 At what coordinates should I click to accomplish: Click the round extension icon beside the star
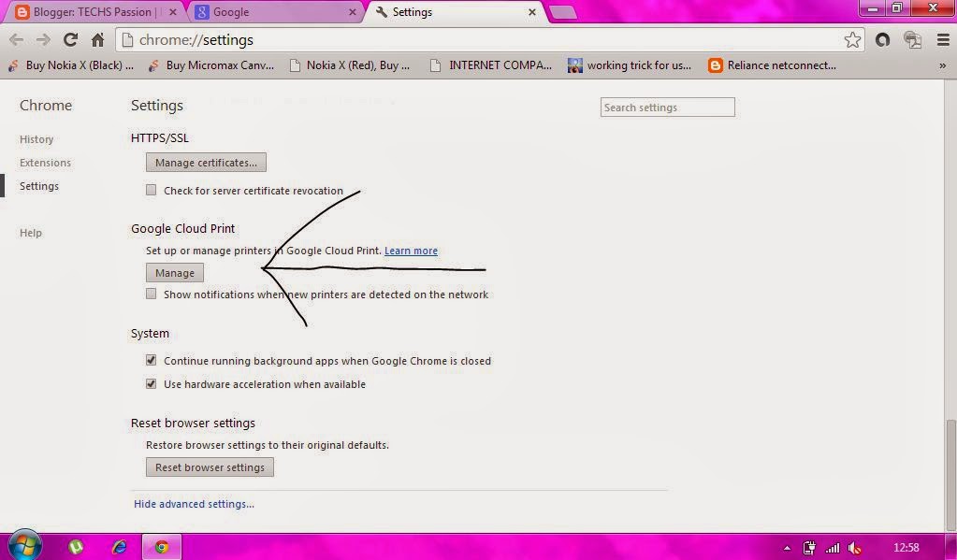point(882,40)
